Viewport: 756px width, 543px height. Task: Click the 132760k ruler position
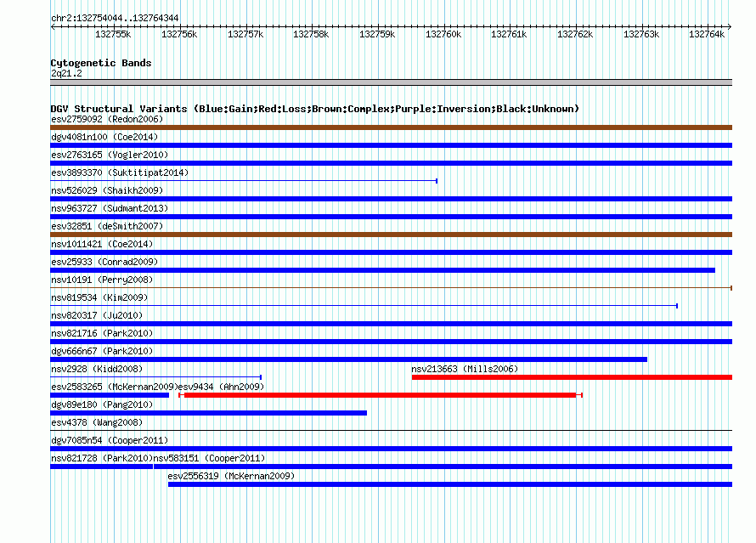click(x=443, y=34)
